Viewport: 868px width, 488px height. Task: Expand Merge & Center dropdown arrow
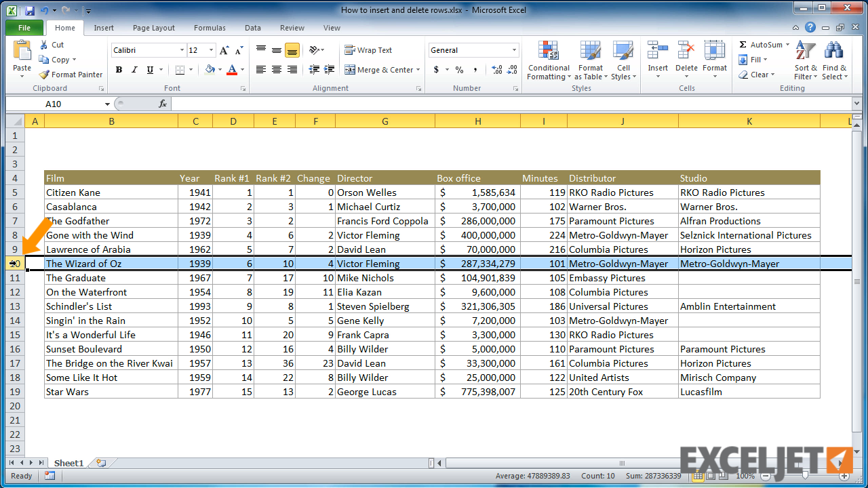[x=418, y=70]
